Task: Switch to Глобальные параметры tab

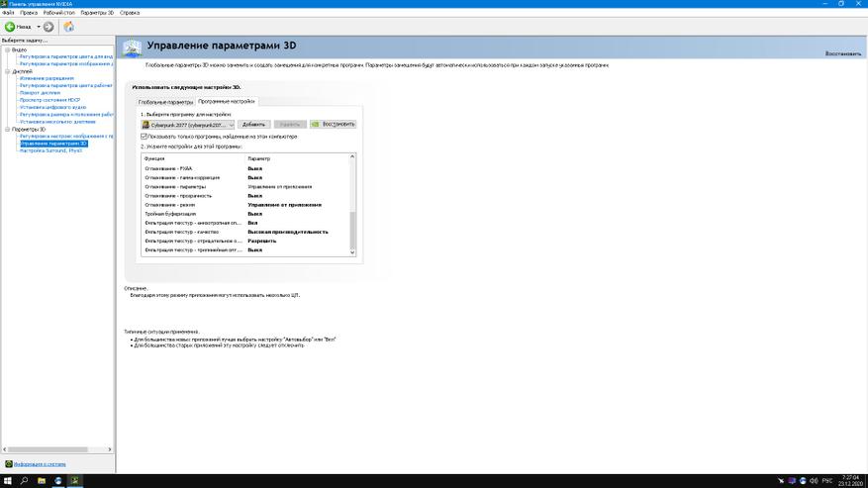Action: (x=165, y=102)
